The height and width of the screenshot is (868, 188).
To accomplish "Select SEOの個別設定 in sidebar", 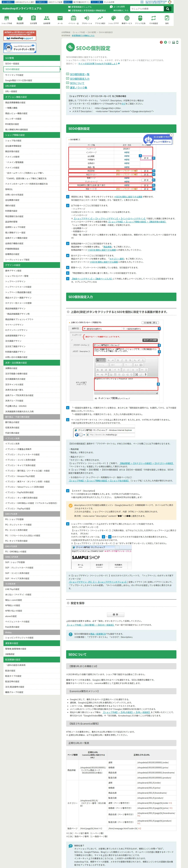I will coord(32,69).
